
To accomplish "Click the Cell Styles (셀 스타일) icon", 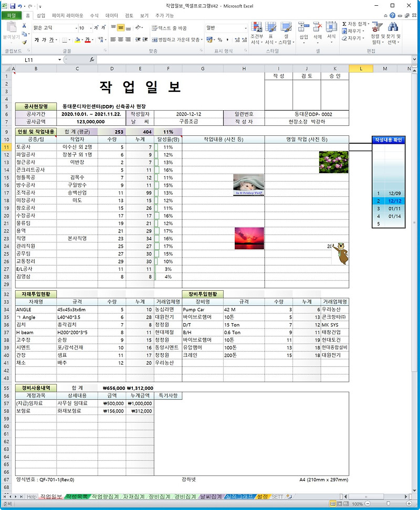I will point(286,27).
